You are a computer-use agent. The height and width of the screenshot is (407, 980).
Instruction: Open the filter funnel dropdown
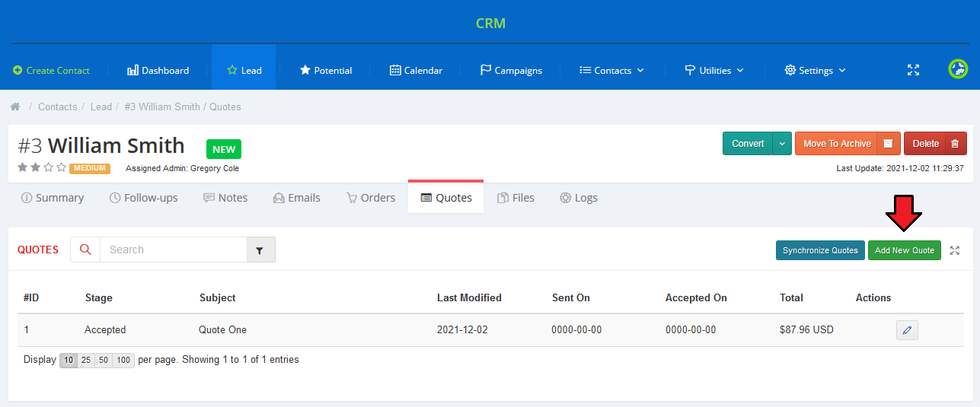pyautogui.click(x=260, y=250)
